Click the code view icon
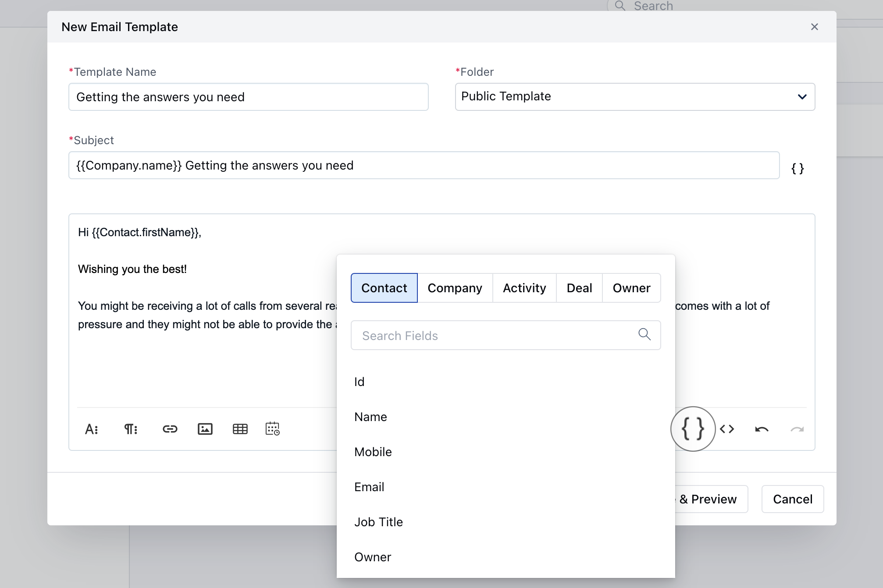 click(x=726, y=429)
